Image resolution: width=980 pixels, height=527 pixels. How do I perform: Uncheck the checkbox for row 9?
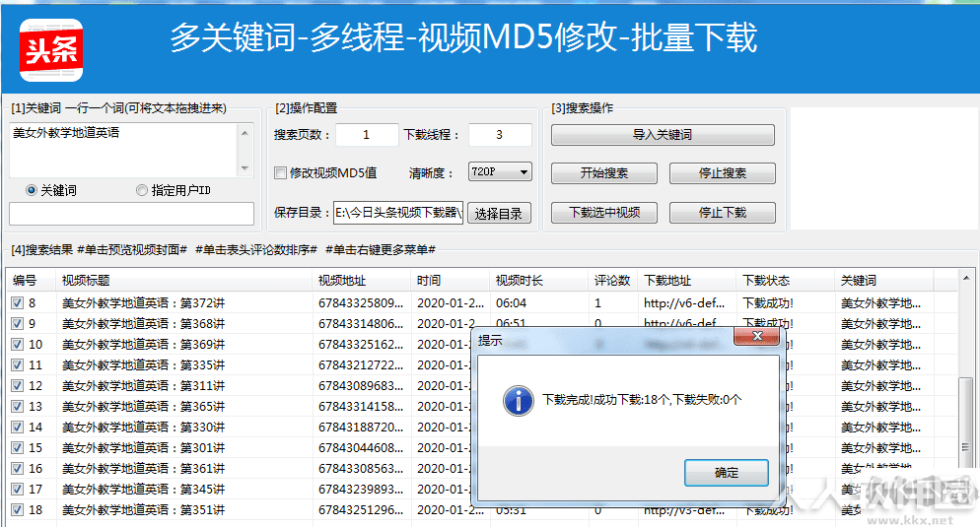coord(17,324)
